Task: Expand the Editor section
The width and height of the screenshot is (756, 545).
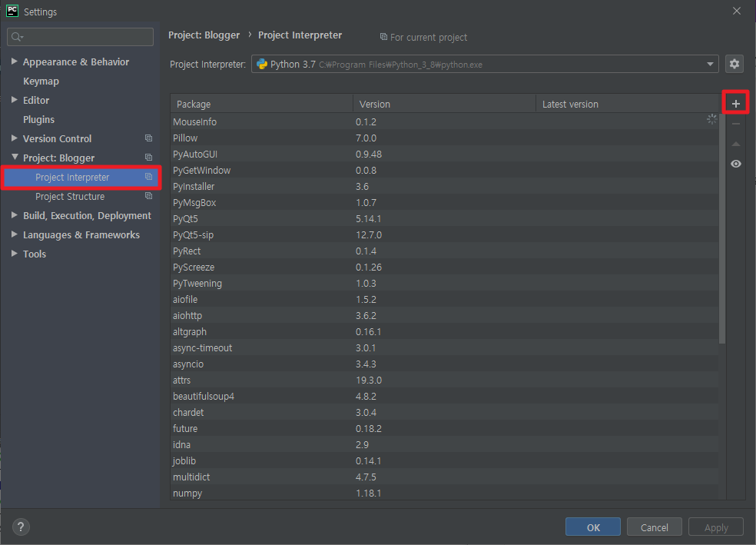Action: pos(15,100)
